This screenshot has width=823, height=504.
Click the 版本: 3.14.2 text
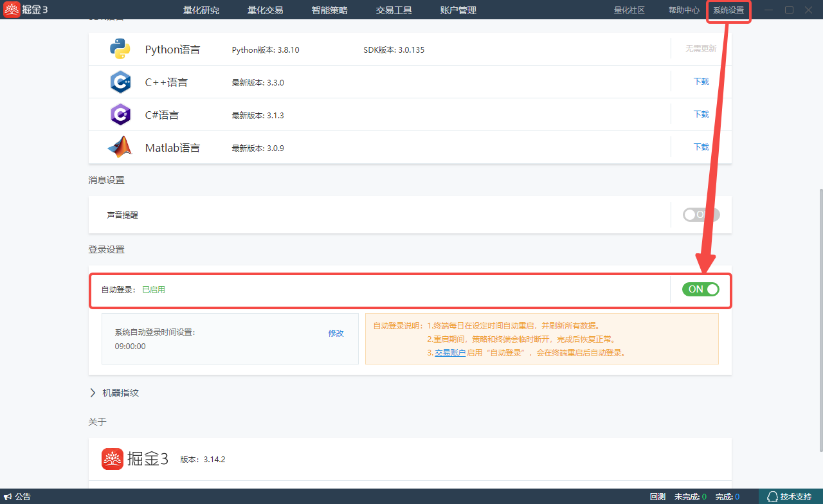click(x=203, y=460)
